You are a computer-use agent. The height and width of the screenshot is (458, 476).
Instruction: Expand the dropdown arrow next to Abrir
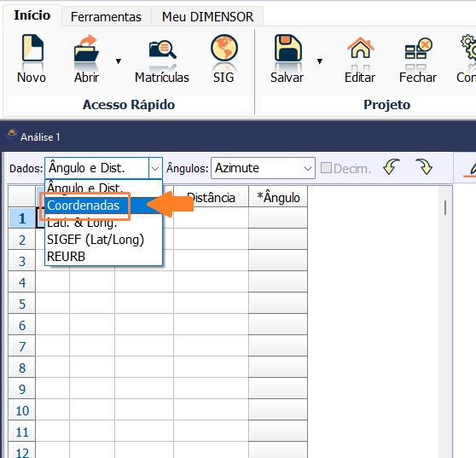tap(119, 61)
